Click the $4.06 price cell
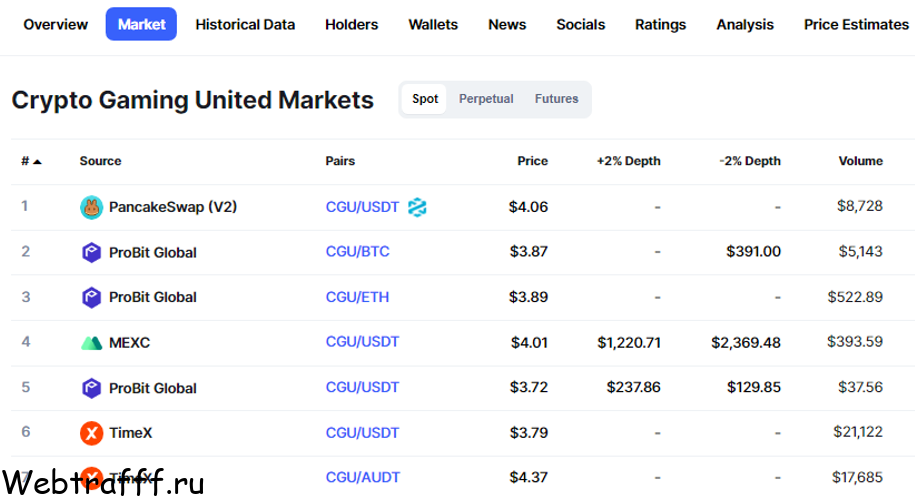Viewport: 915px width, 497px height. coord(528,207)
